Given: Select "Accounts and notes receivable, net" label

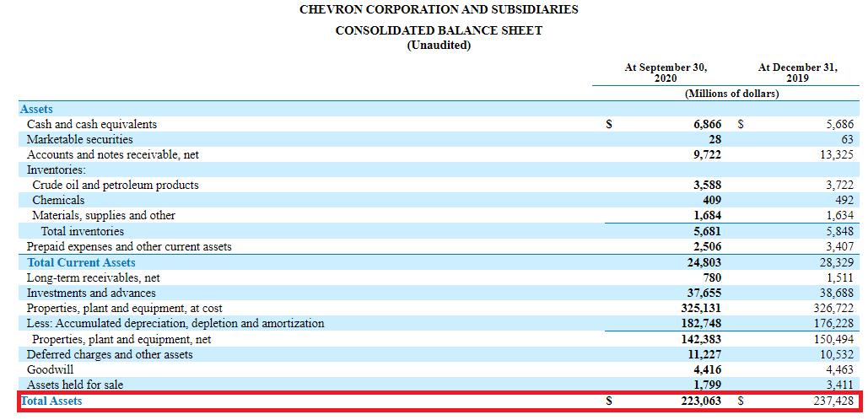Looking at the screenshot, I should (x=113, y=155).
